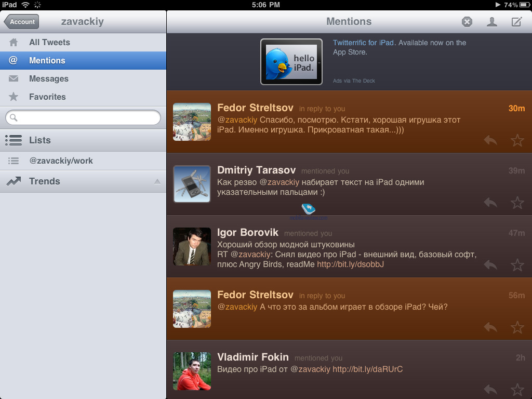Reply to Fedor Streltsov's 56m tweet
The width and height of the screenshot is (532, 399).
[x=490, y=327]
